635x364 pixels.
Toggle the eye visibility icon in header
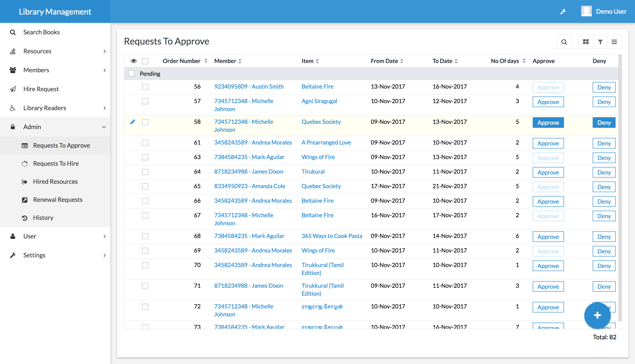(x=134, y=61)
